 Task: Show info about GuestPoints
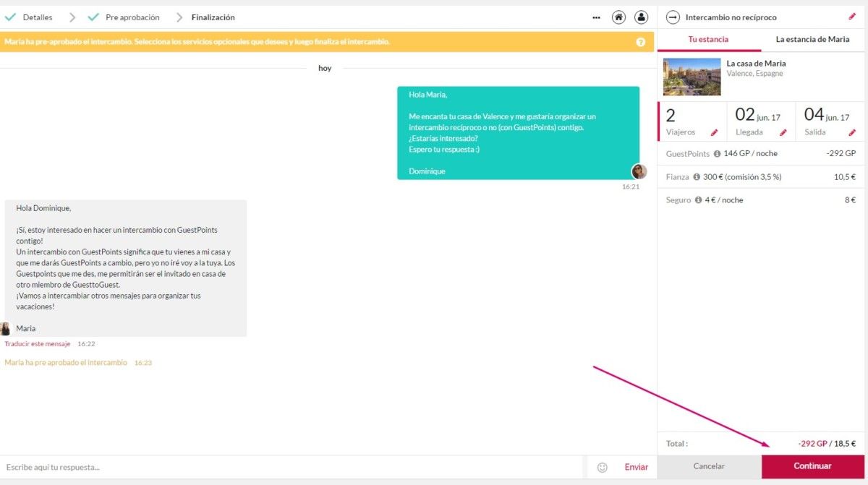[x=717, y=154]
